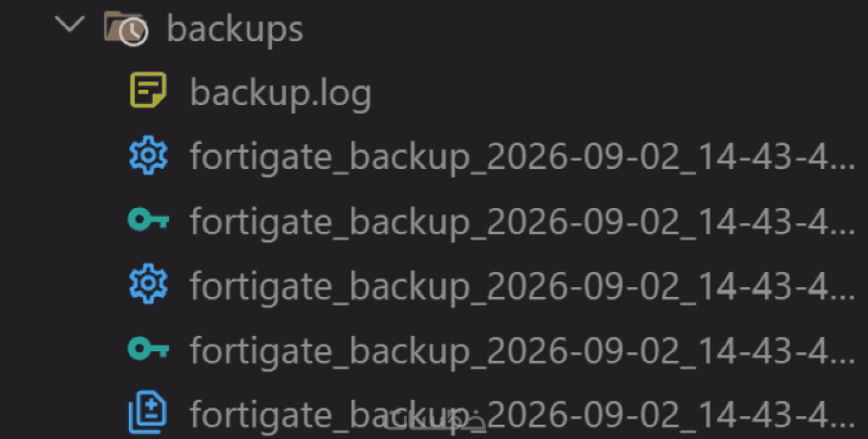Select the second key-icon fortigate_backup file name
The height and width of the screenshot is (439, 868).
(521, 350)
